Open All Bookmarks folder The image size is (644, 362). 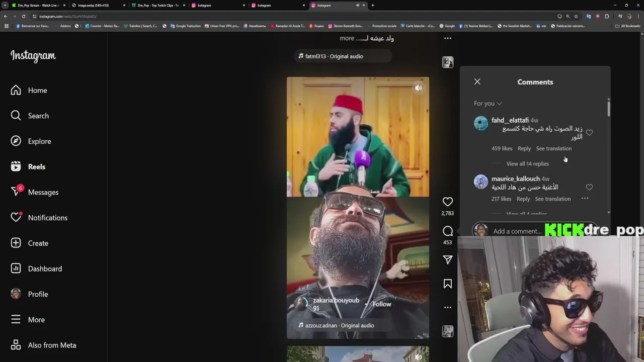[628, 26]
